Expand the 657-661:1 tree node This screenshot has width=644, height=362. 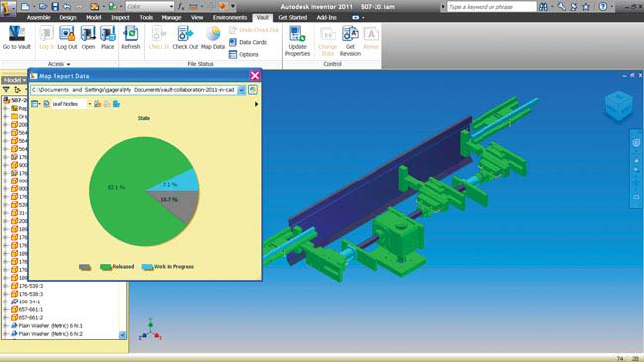click(x=6, y=309)
